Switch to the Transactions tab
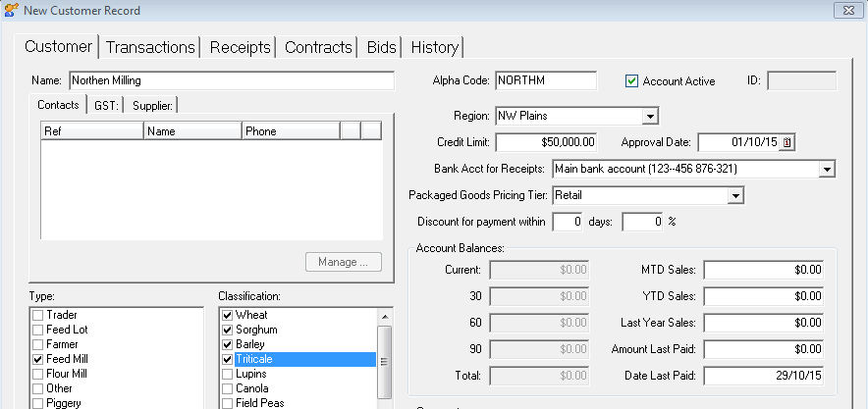The height and width of the screenshot is (409, 868). 150,47
